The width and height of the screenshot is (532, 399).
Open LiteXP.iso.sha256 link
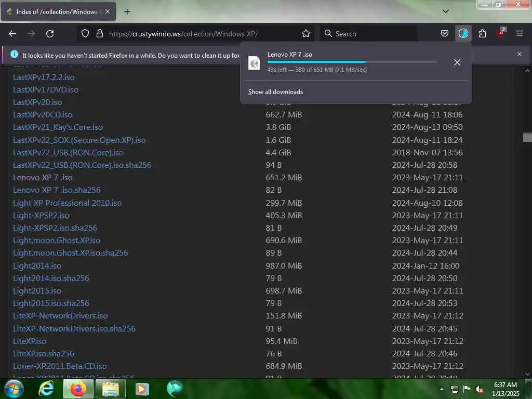[44, 354]
